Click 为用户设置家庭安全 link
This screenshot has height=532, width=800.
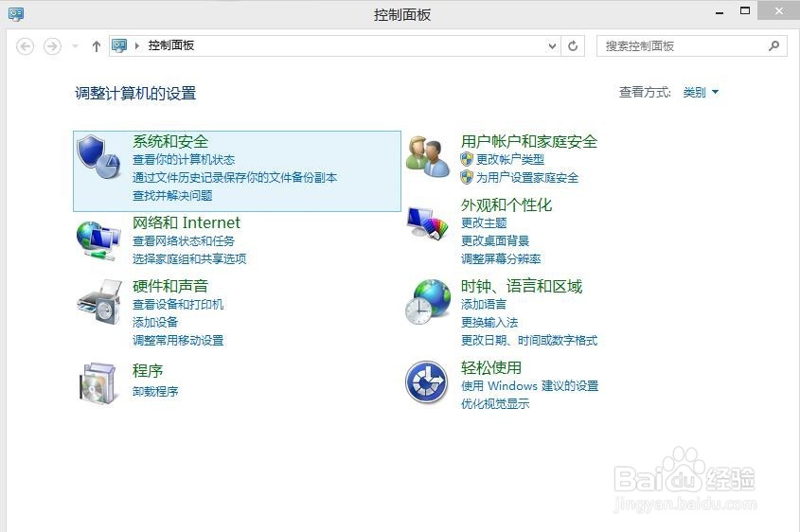527,178
